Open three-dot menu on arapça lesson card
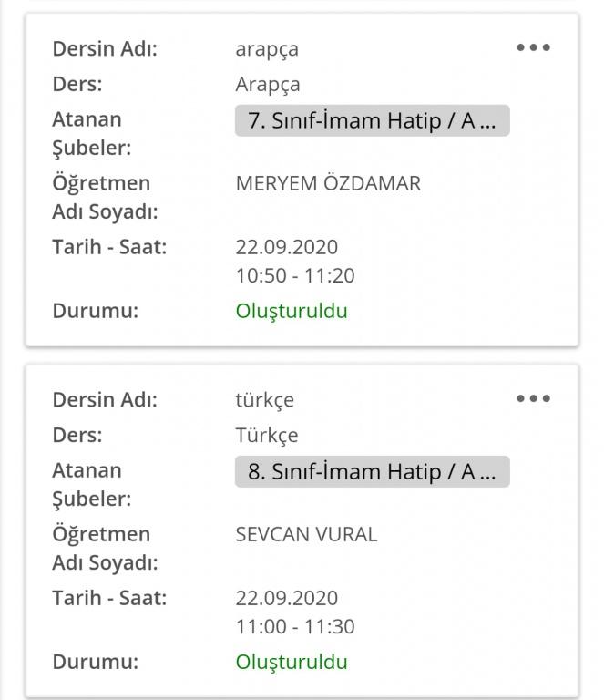 tap(533, 47)
